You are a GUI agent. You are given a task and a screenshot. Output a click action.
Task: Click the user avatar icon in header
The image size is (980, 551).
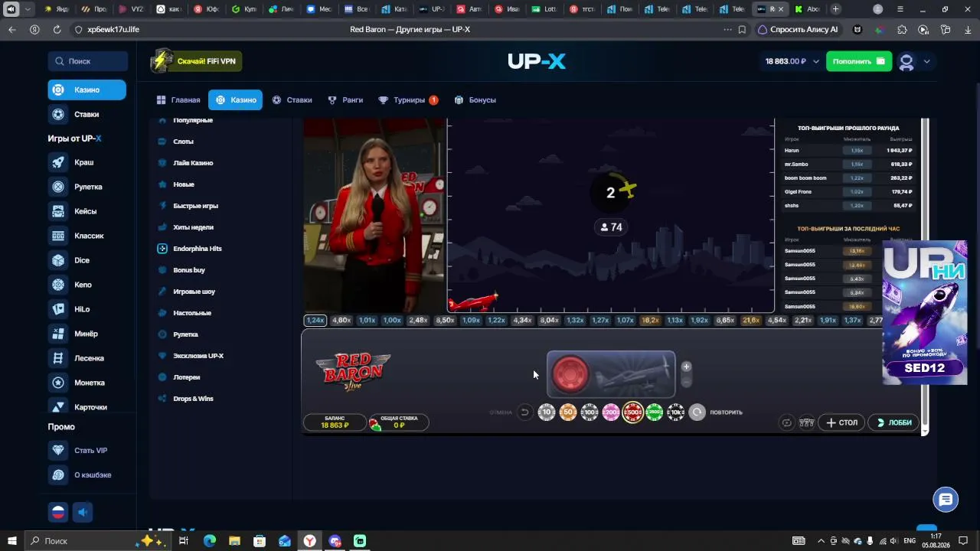pyautogui.click(x=906, y=61)
